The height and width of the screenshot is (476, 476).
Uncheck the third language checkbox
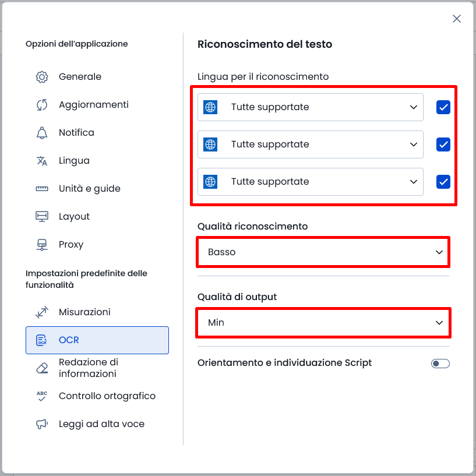443,182
